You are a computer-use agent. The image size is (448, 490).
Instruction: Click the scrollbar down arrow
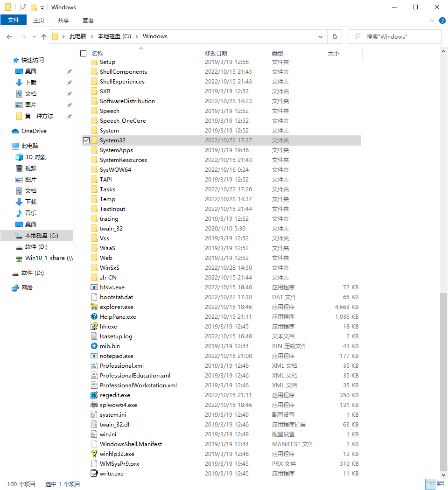tap(443, 475)
